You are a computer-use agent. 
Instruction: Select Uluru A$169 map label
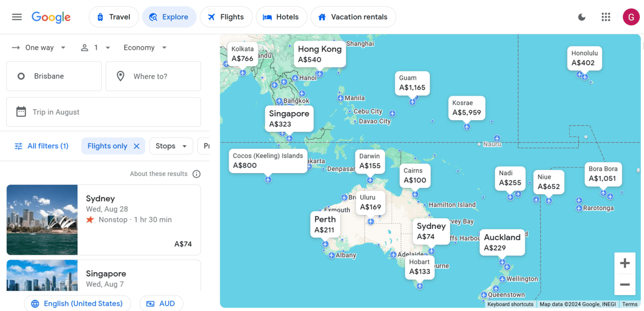370,202
